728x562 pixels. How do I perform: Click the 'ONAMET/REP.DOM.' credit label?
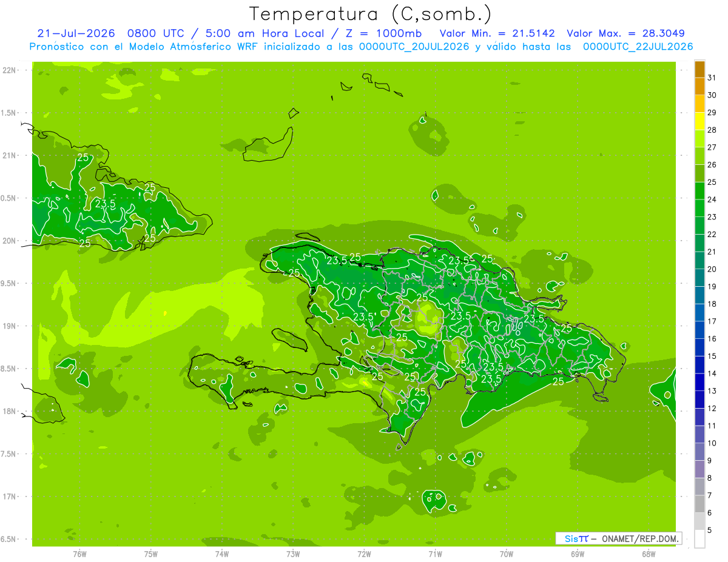tap(639, 538)
